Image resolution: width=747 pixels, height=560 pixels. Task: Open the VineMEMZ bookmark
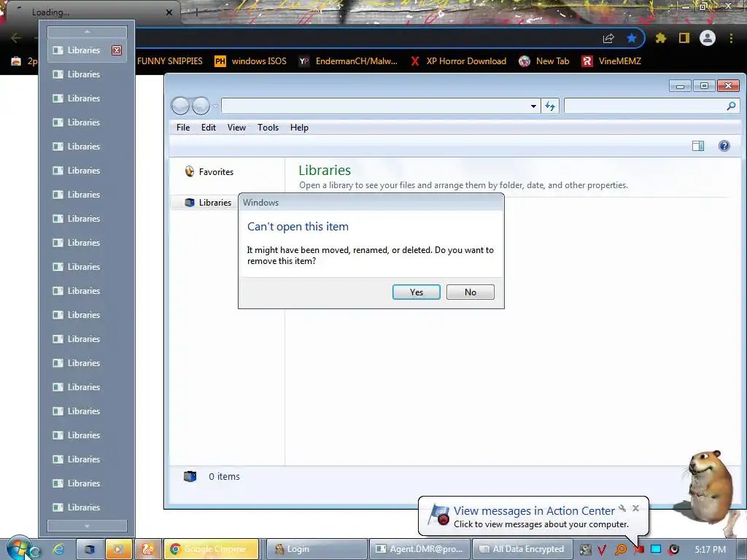[x=611, y=61]
